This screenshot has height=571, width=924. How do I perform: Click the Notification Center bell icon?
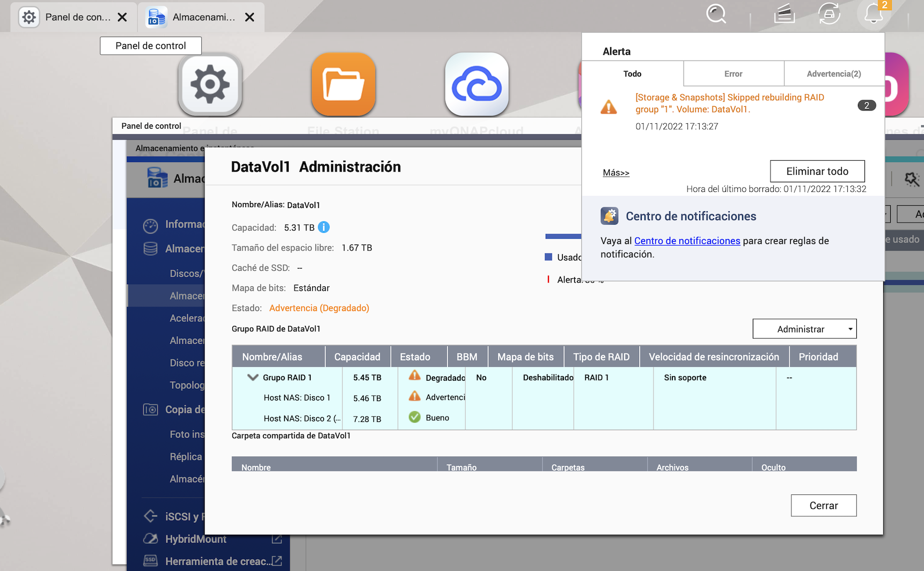[610, 216]
